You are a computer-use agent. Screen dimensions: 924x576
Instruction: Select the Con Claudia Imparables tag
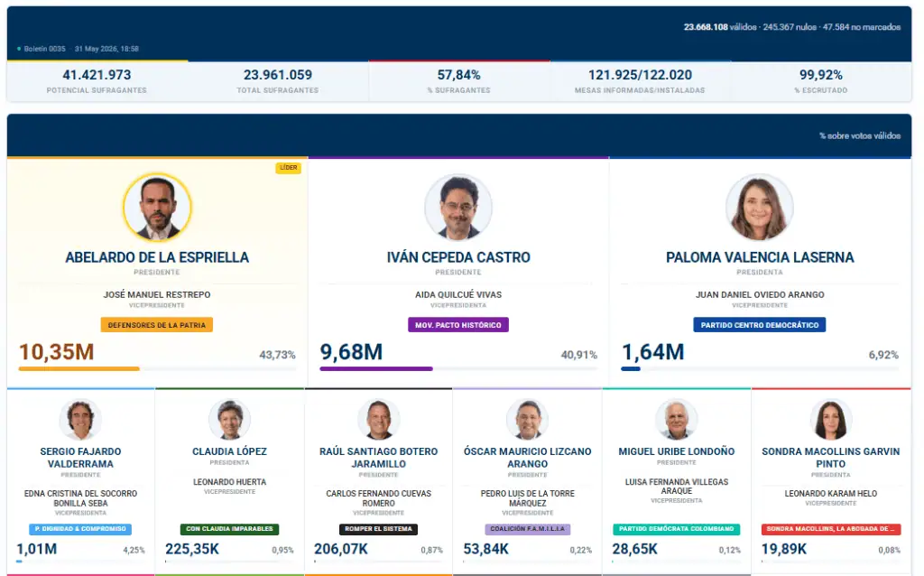point(230,529)
